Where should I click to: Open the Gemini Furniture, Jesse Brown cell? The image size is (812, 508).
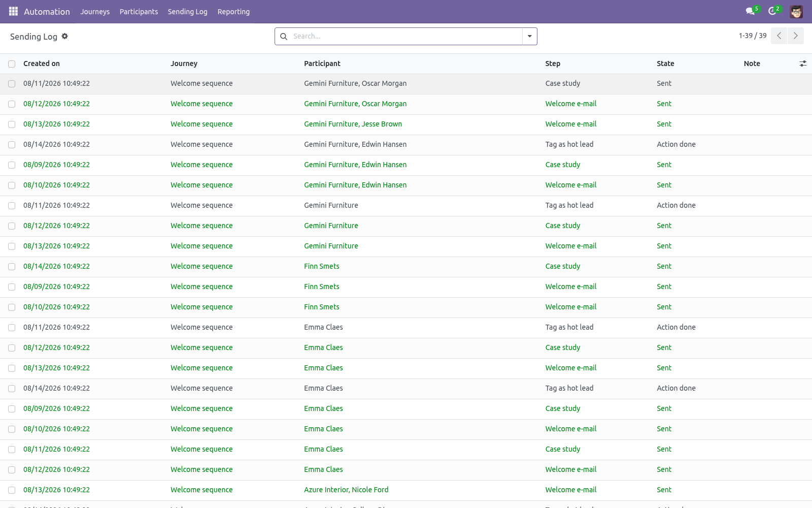tap(353, 124)
